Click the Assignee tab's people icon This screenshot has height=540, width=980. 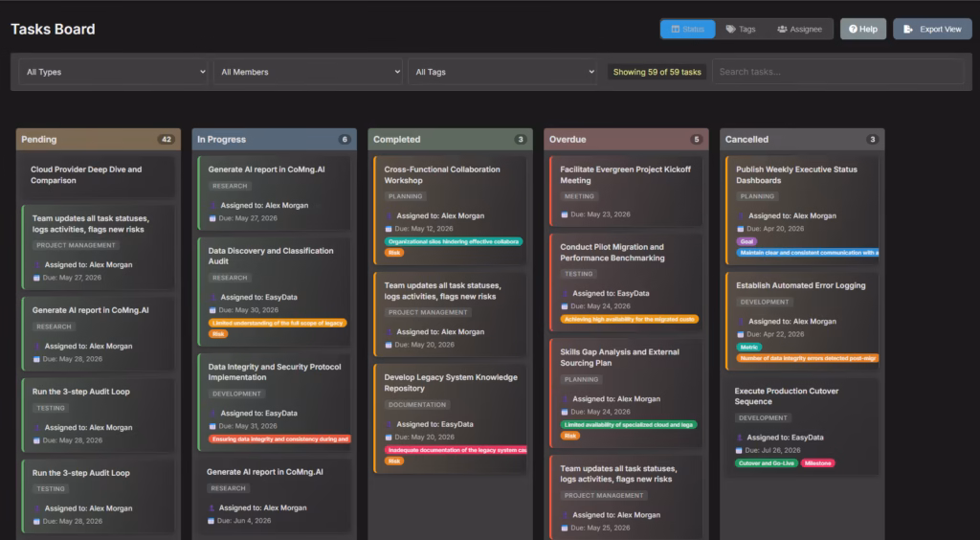coord(782,30)
